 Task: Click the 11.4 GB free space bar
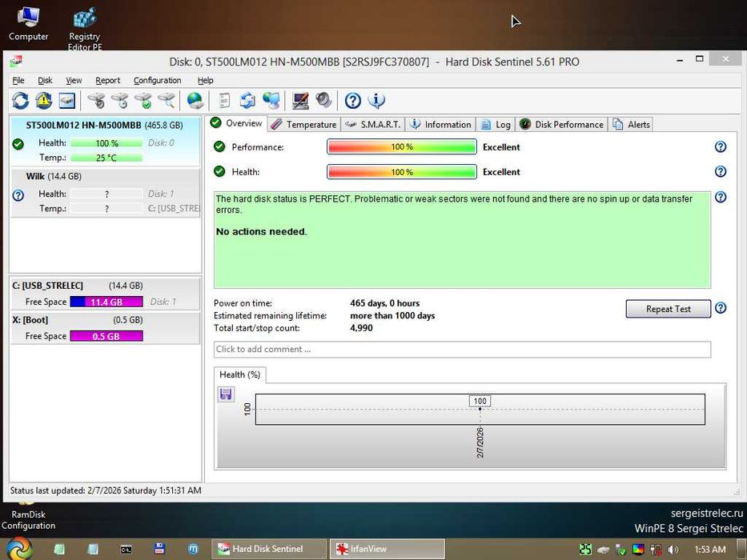tap(106, 302)
